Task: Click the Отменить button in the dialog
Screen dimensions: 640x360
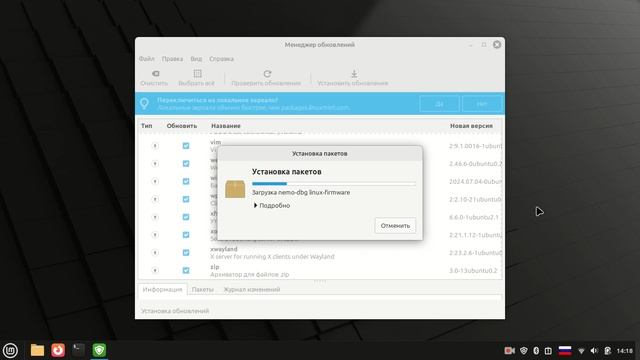Action: coord(395,226)
